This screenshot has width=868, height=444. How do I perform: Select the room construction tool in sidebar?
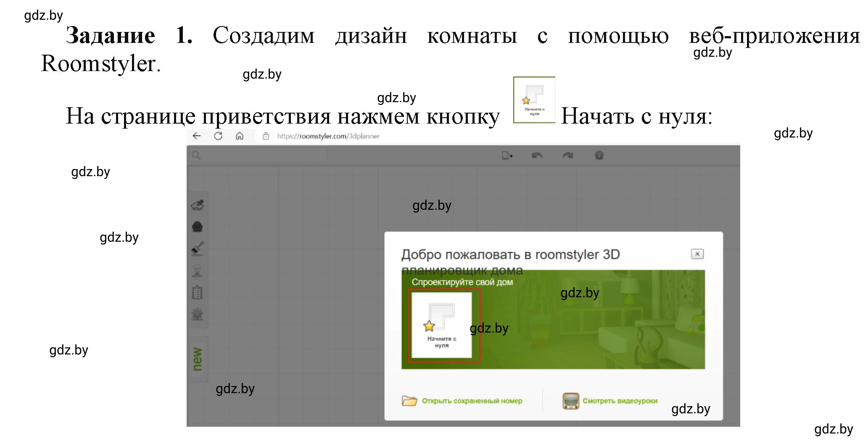(197, 205)
